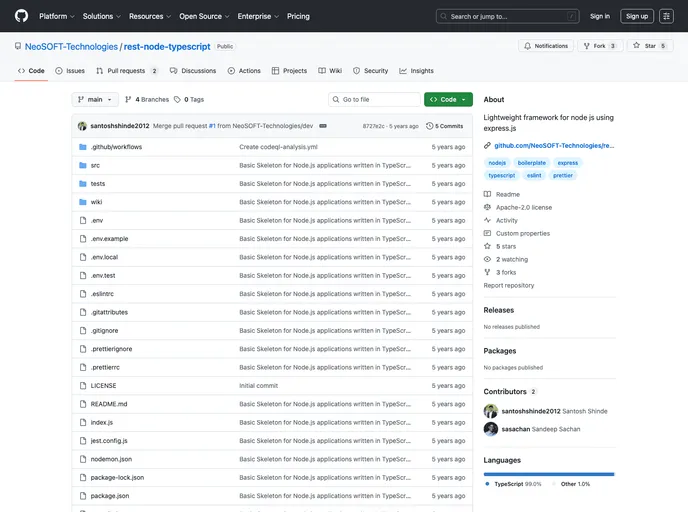Open the Pull requests tab
The width and height of the screenshot is (688, 512).
point(127,71)
